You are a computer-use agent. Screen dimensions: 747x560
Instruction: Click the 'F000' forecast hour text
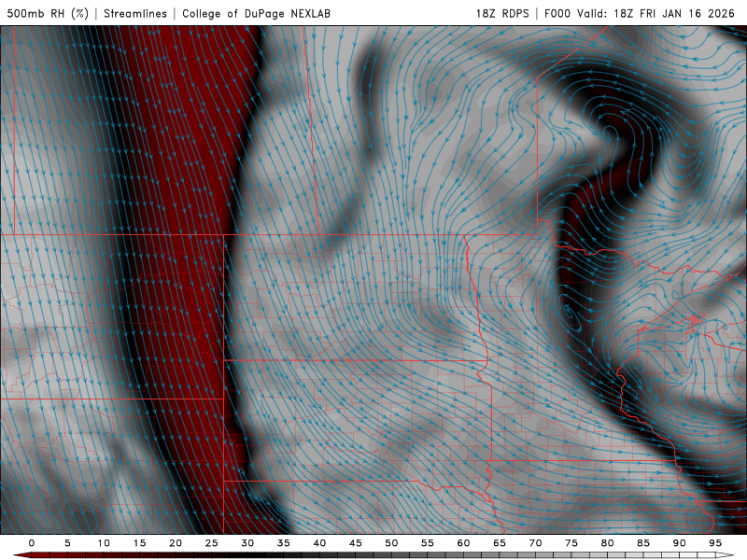[x=557, y=13]
